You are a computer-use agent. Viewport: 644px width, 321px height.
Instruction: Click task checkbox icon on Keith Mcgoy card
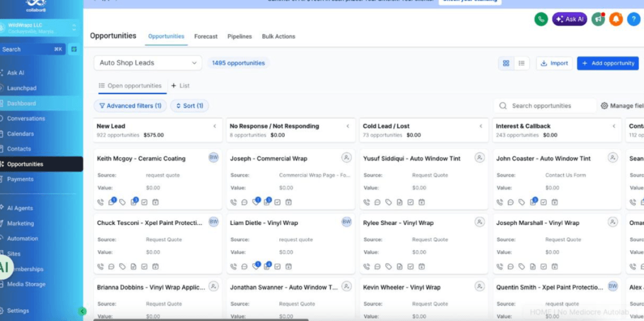pos(144,202)
